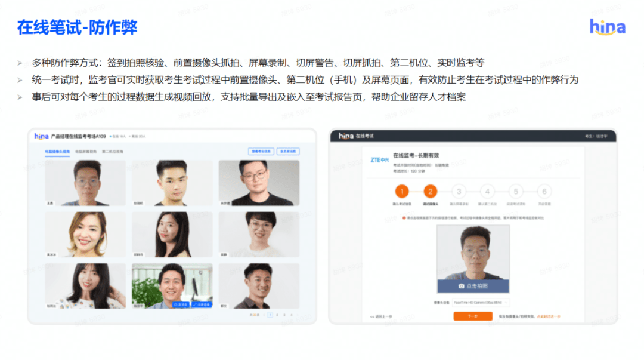Switch to the 电脑屏幕视角 tab
Image resolution: width=644 pixels, height=360 pixels.
click(86, 152)
